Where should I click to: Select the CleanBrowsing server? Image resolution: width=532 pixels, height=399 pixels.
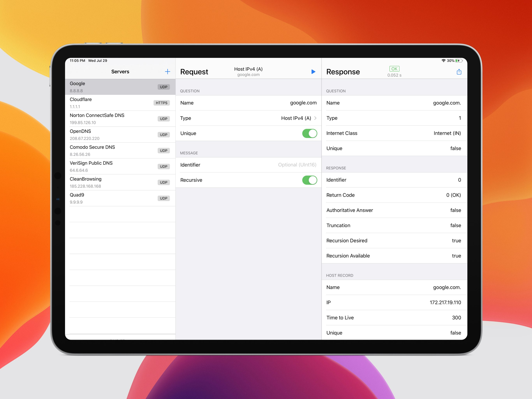pos(108,182)
